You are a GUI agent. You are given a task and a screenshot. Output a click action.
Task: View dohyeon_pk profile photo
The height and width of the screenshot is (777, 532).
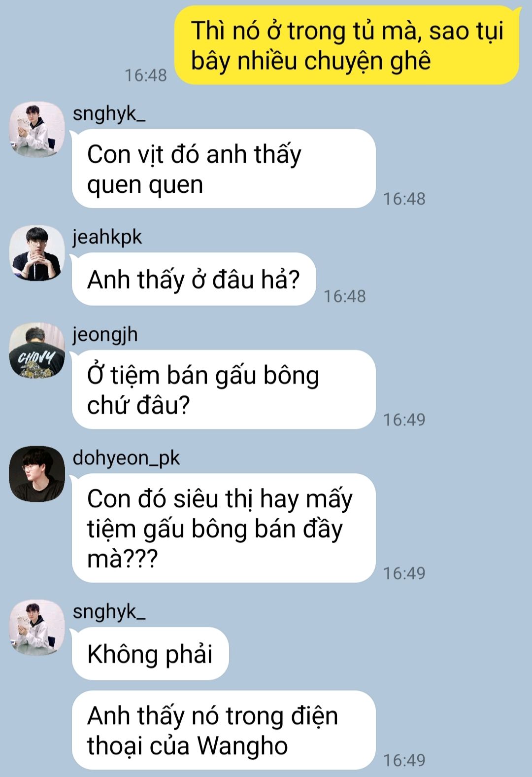coord(37,474)
